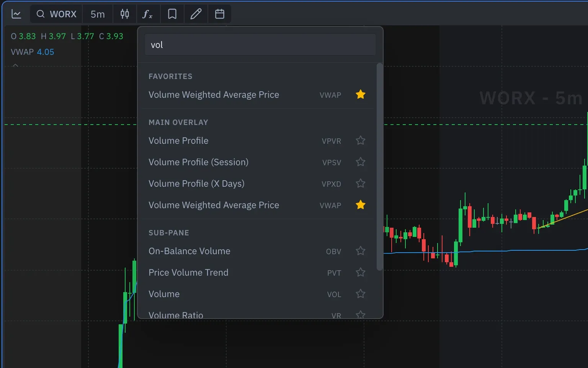This screenshot has width=588, height=368.
Task: Star the Volume VOL indicator
Action: [x=361, y=294]
